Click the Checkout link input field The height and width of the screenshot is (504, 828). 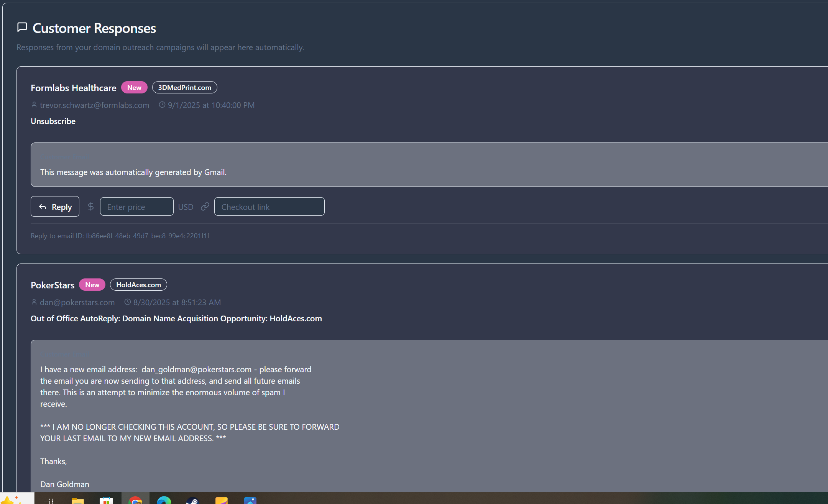point(269,207)
